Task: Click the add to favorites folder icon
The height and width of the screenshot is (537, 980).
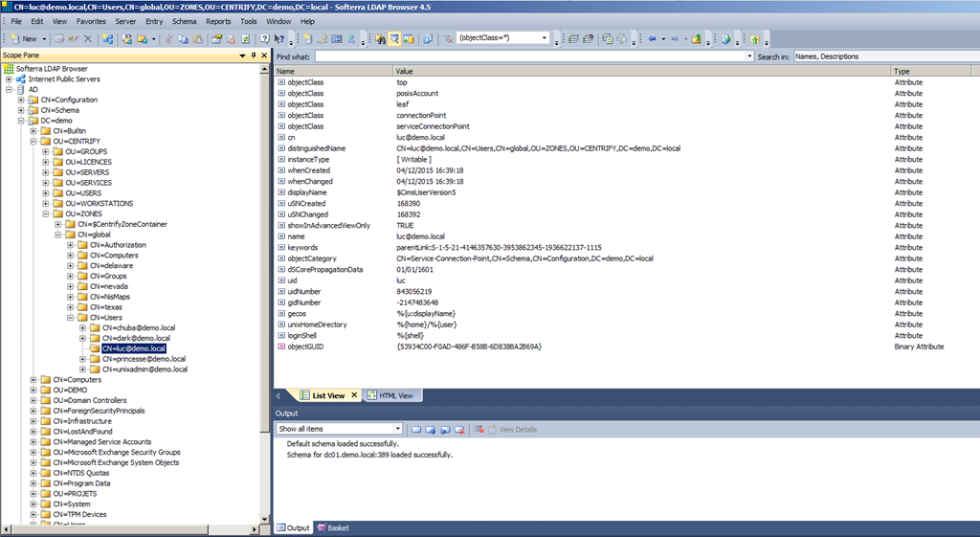Action: 143,38
